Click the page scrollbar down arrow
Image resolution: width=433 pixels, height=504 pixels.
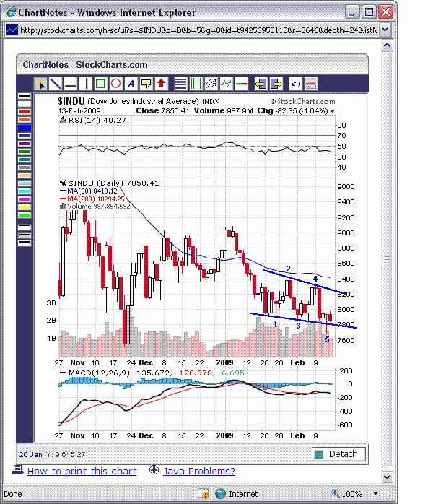(x=387, y=477)
